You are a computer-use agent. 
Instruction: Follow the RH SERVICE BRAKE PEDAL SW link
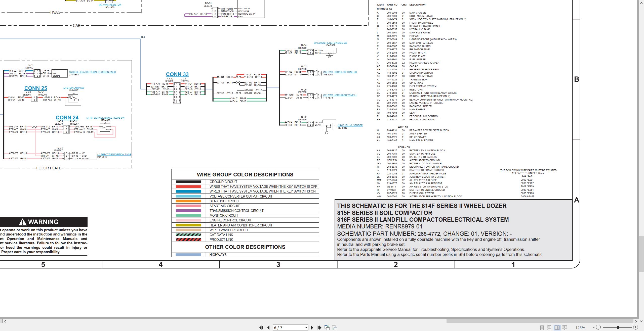pyautogui.click(x=105, y=118)
